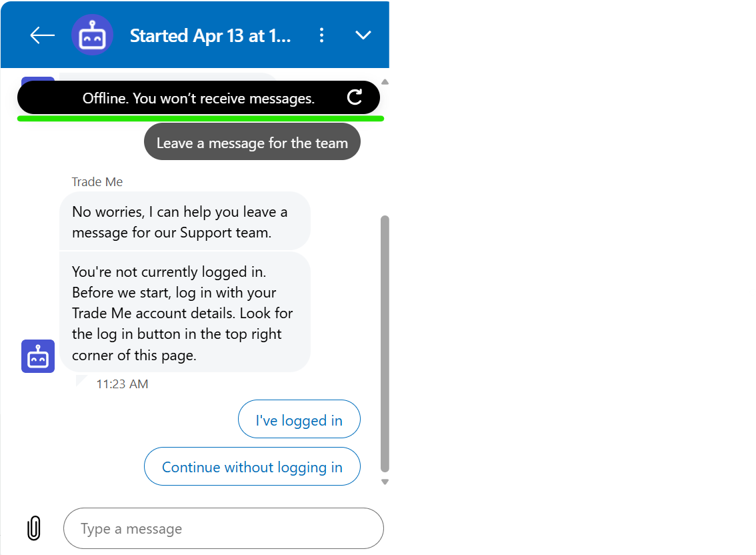
Task: Click the paperclip attachment icon
Action: click(x=33, y=528)
